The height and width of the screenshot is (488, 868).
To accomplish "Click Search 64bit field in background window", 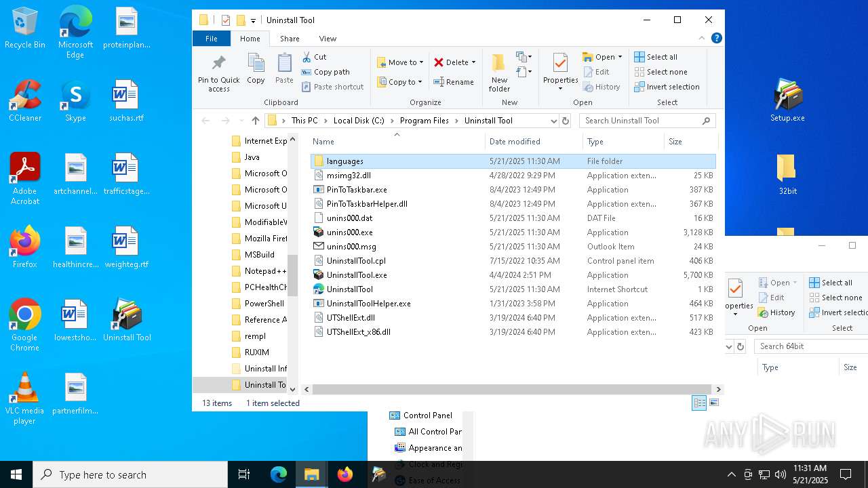I will click(810, 346).
